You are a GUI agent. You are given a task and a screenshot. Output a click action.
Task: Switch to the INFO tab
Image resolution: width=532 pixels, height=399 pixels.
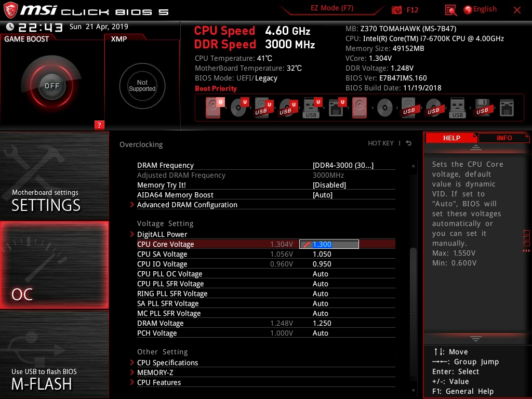coord(504,138)
